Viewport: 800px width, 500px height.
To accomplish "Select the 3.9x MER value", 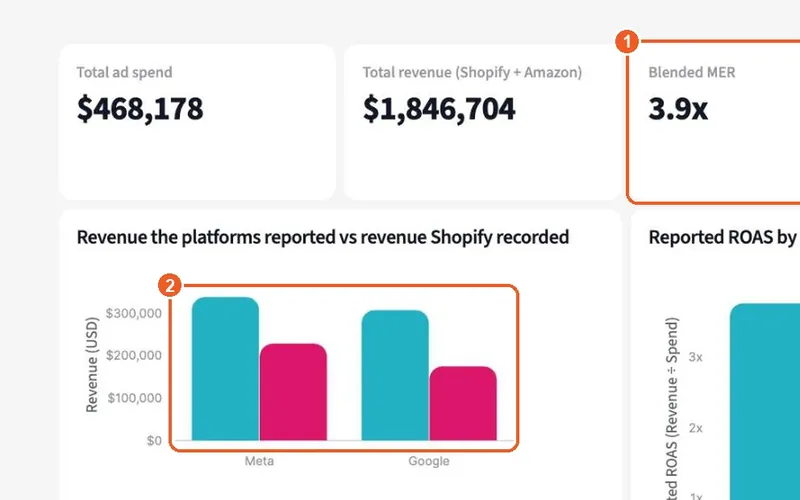I will tap(678, 109).
